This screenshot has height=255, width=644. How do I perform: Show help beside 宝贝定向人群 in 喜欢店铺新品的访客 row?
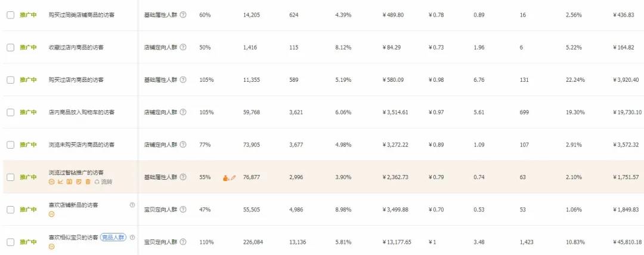point(183,210)
